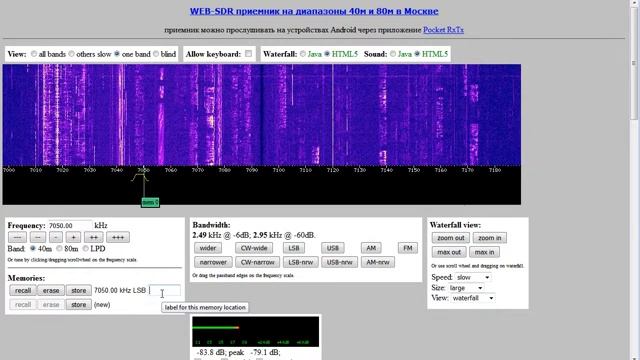Click the 'max in' button

coord(484,252)
